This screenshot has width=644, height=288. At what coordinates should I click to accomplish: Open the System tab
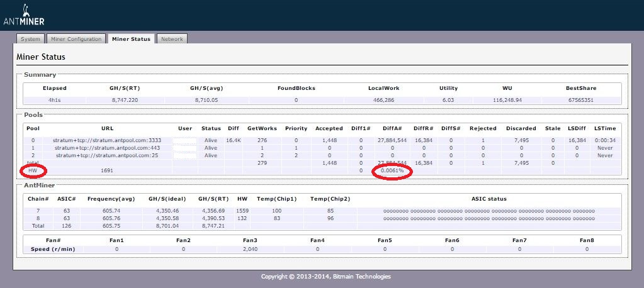(30, 39)
